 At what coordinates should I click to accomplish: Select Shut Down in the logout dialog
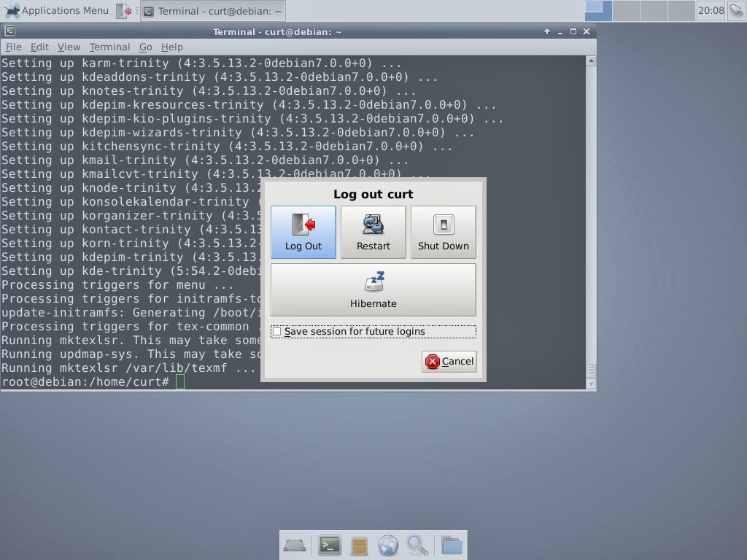444,232
